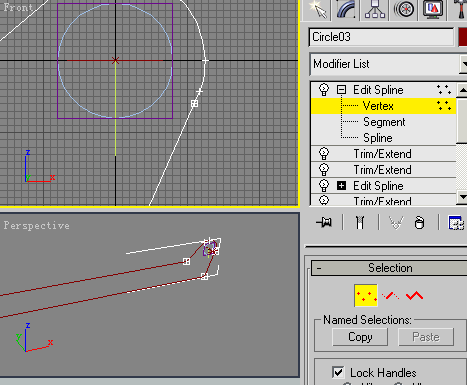This screenshot has width=467, height=385.
Task: Open the Display panel tab
Action: pos(433,10)
